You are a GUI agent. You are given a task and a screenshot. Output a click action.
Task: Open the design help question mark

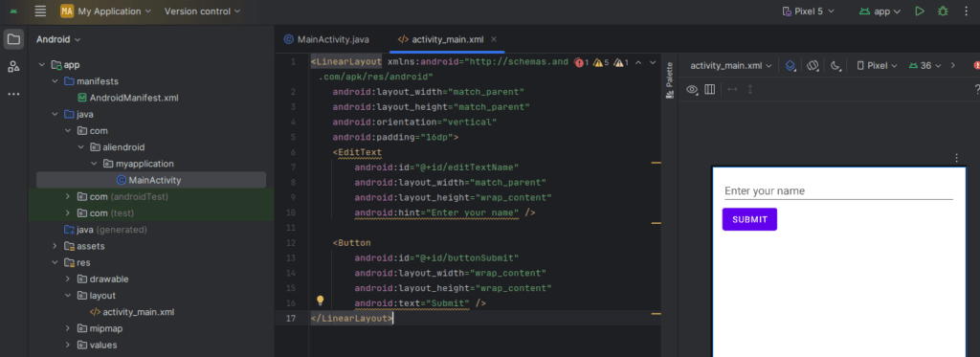[977, 89]
